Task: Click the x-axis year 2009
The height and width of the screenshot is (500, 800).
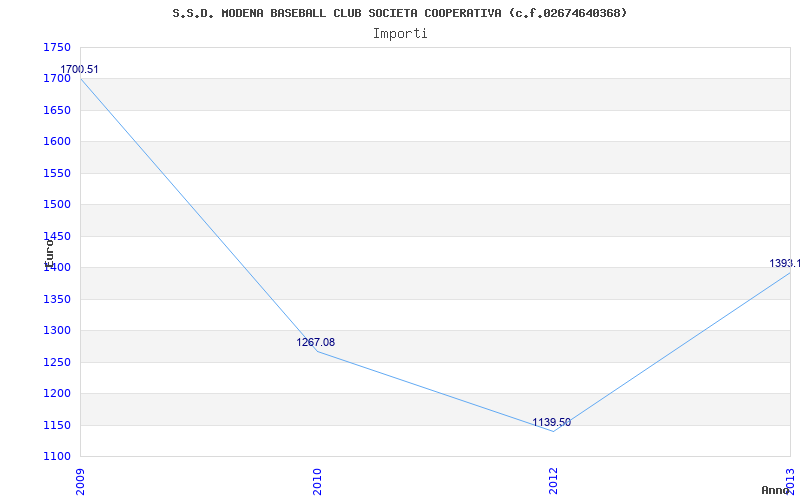Action: (81, 481)
